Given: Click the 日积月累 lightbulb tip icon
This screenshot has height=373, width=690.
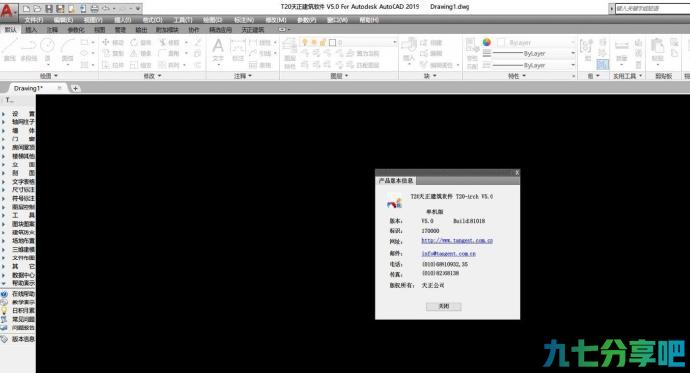Looking at the screenshot, I should click(4, 311).
